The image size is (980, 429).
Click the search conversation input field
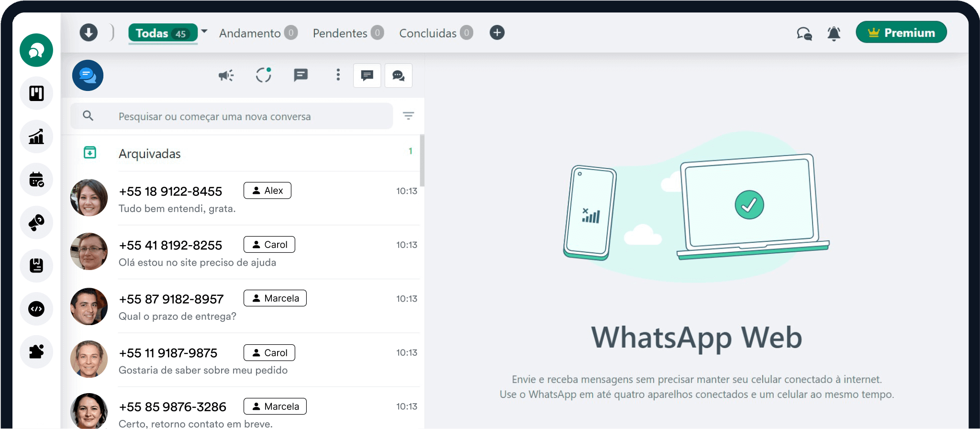239,116
